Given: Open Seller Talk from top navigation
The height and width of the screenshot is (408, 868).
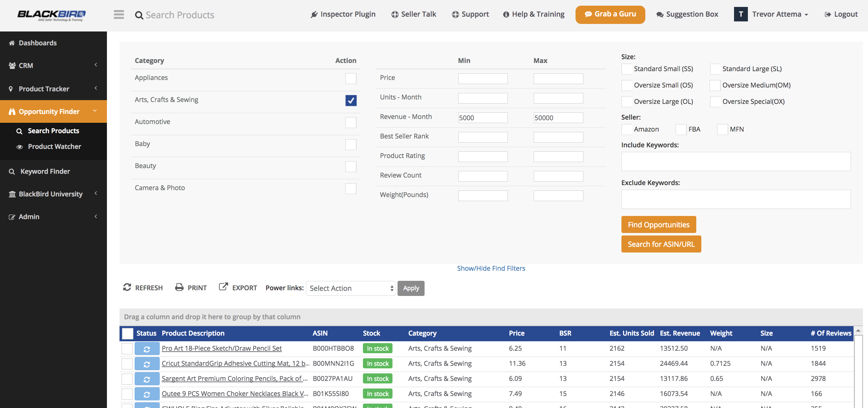Looking at the screenshot, I should tap(414, 14).
